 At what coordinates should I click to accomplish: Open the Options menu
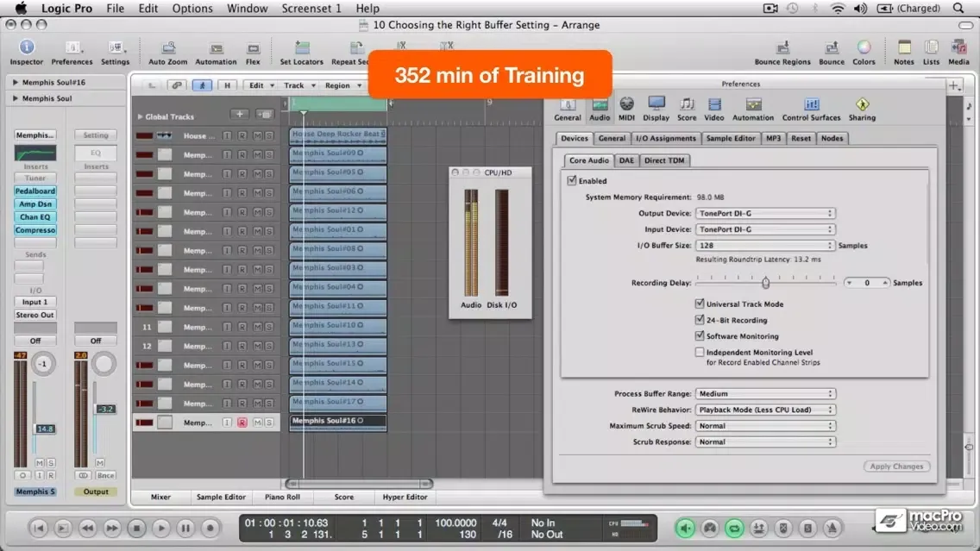point(192,8)
